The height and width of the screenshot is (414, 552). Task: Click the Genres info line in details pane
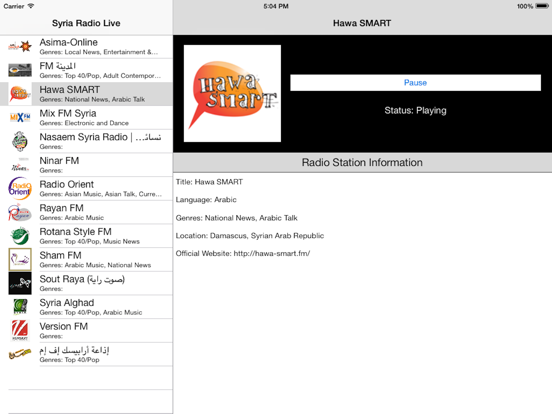(237, 218)
